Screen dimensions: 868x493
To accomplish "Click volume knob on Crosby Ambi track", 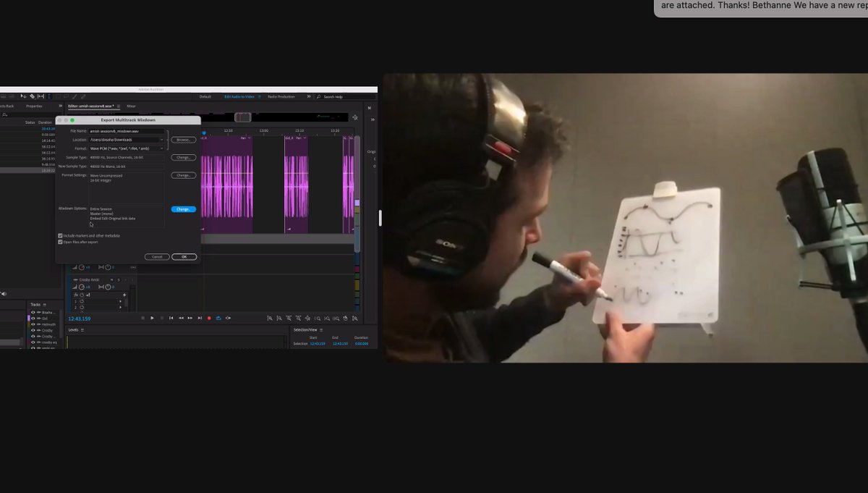I will [81, 287].
